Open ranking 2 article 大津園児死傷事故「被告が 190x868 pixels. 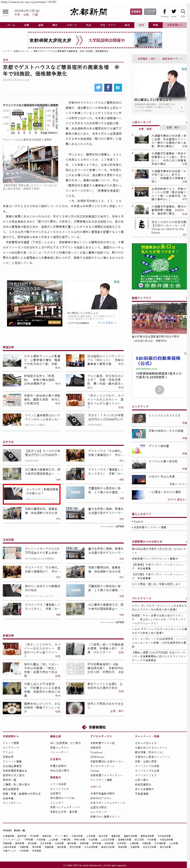(168, 158)
